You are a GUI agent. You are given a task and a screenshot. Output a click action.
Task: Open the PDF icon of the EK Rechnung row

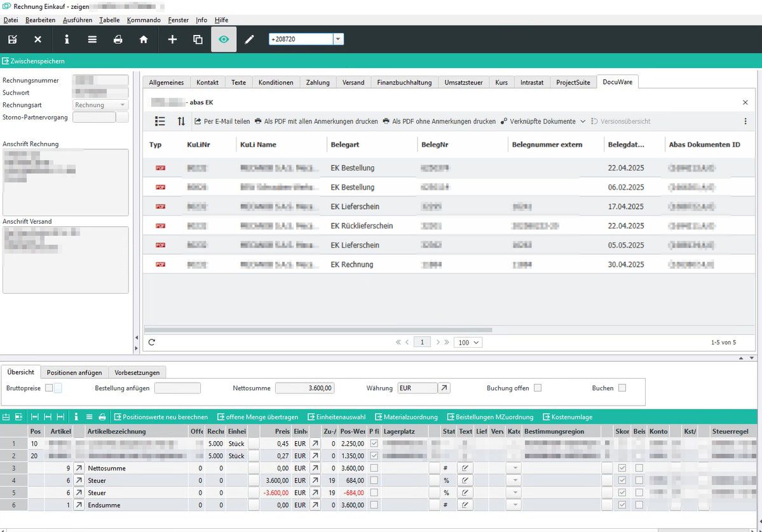[160, 264]
